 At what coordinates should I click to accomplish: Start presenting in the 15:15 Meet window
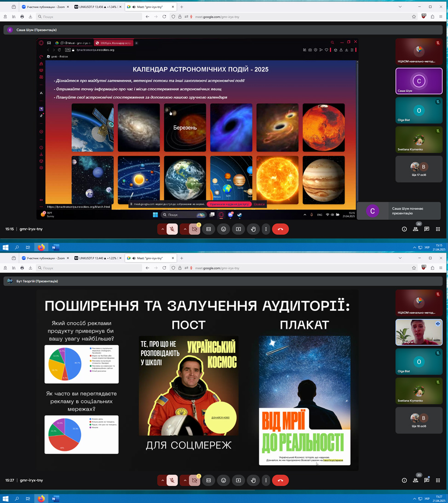(x=238, y=229)
